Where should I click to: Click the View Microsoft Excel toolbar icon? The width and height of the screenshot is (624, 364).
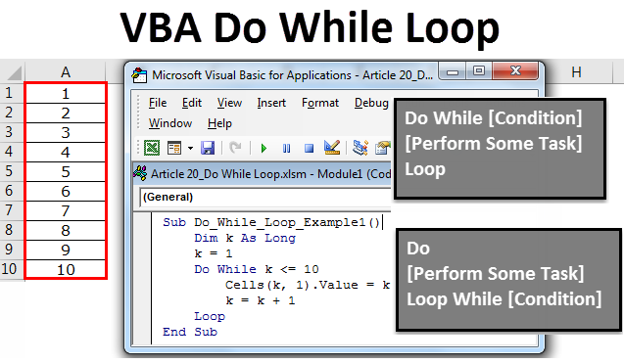click(152, 148)
